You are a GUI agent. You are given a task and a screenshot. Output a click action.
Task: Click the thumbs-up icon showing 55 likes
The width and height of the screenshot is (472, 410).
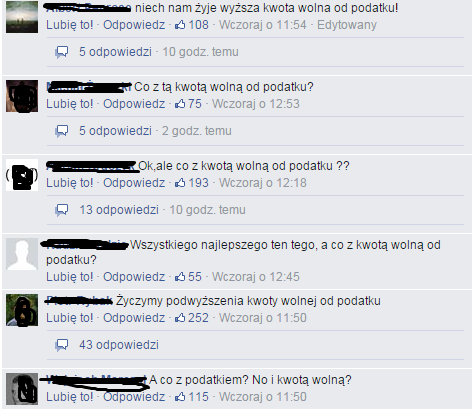click(x=180, y=276)
